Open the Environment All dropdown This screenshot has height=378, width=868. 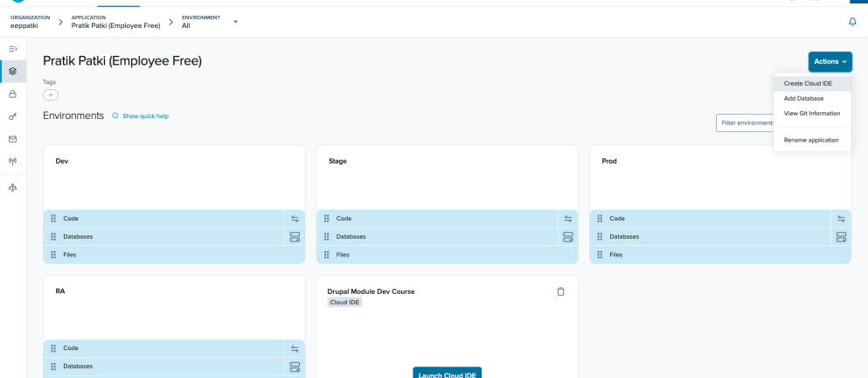point(235,22)
